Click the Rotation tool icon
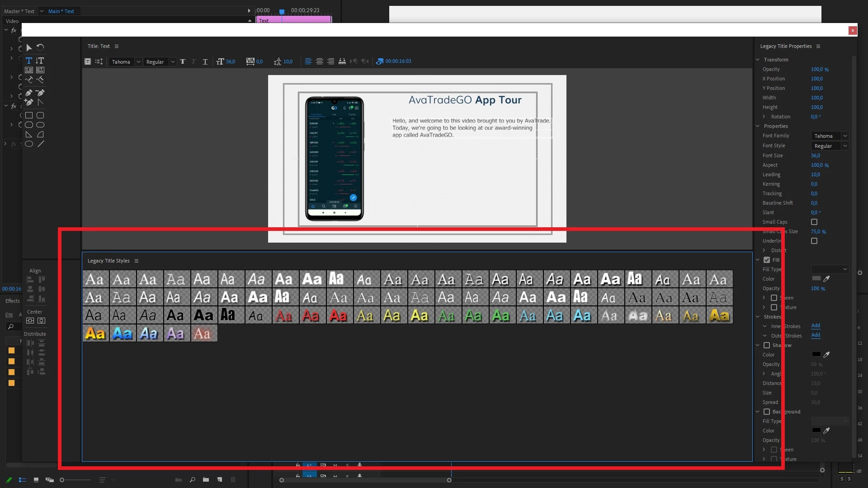Screen dimensions: 868x488 pyautogui.click(x=40, y=47)
